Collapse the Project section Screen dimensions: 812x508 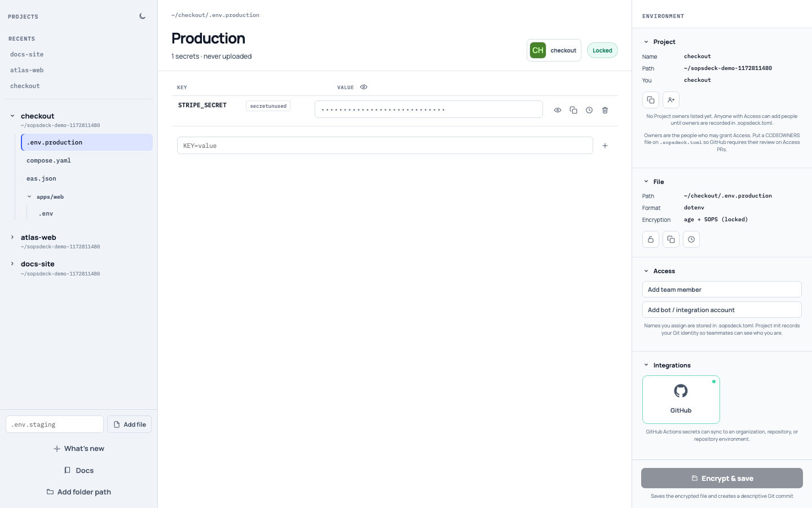646,42
